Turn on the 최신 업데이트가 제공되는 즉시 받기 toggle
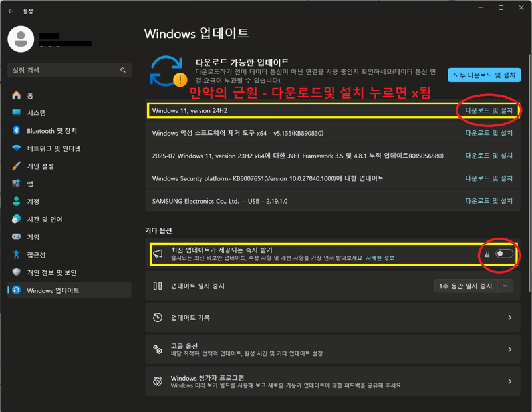Viewport: 532px width, 412px height. [504, 254]
